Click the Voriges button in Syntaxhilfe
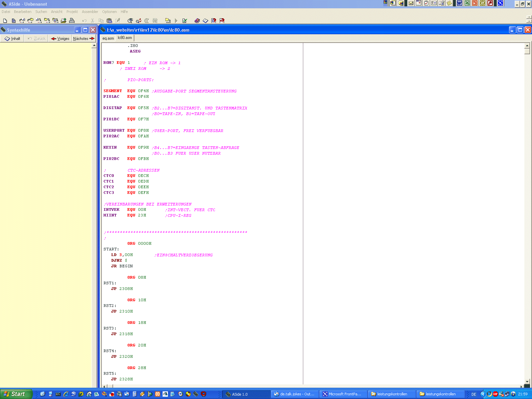The height and width of the screenshot is (399, 532). tap(60, 39)
